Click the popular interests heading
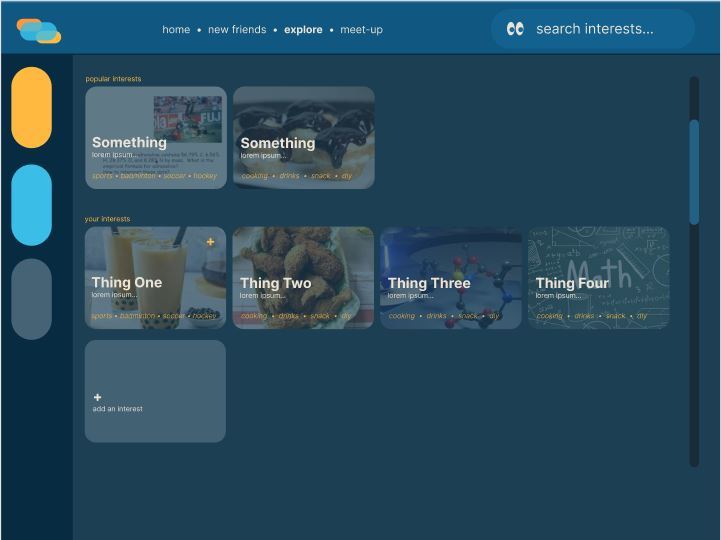The height and width of the screenshot is (540, 721). [113, 79]
